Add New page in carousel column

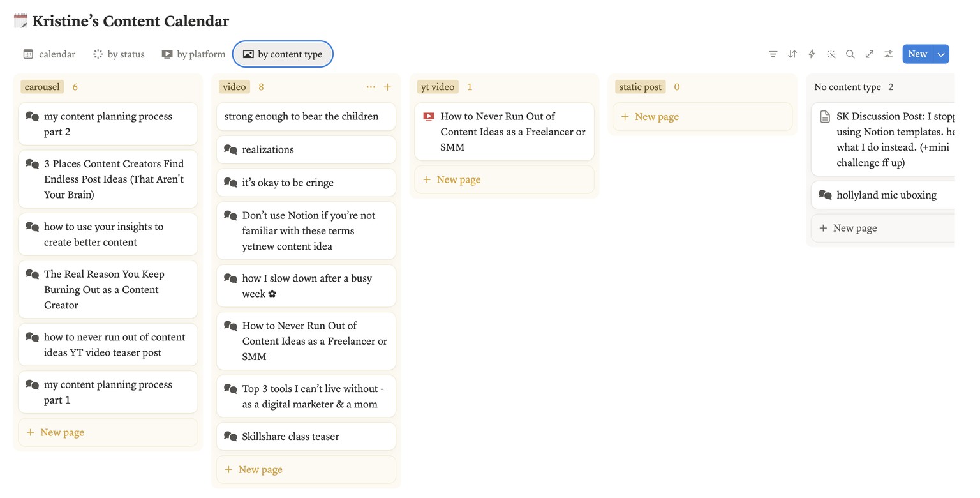(x=108, y=433)
